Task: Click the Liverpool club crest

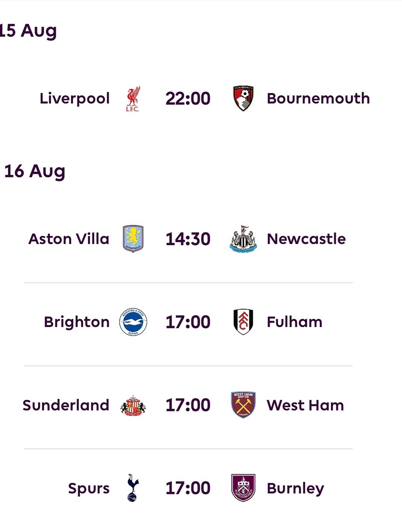Action: (x=133, y=99)
